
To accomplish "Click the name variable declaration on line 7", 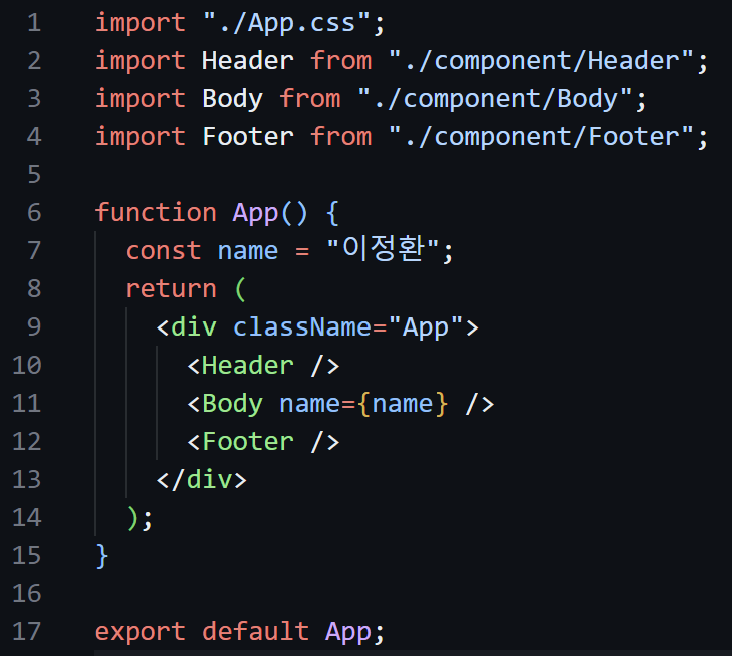I will (x=248, y=251).
